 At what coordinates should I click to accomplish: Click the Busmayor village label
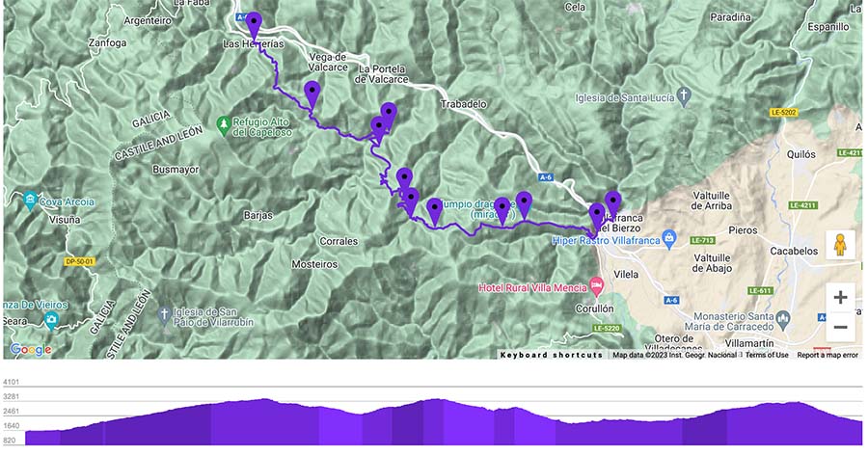[x=176, y=170]
